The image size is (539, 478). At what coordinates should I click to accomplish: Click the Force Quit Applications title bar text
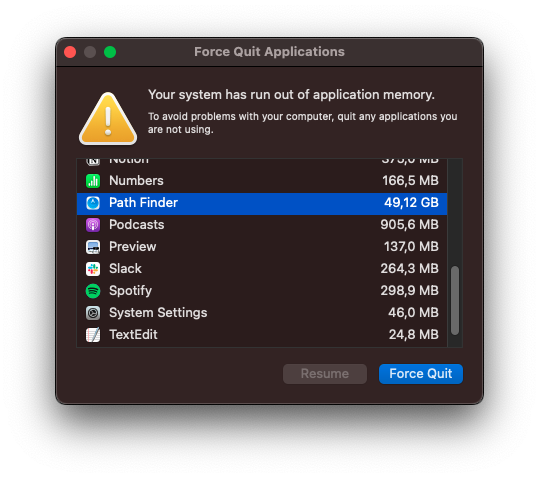[x=269, y=52]
